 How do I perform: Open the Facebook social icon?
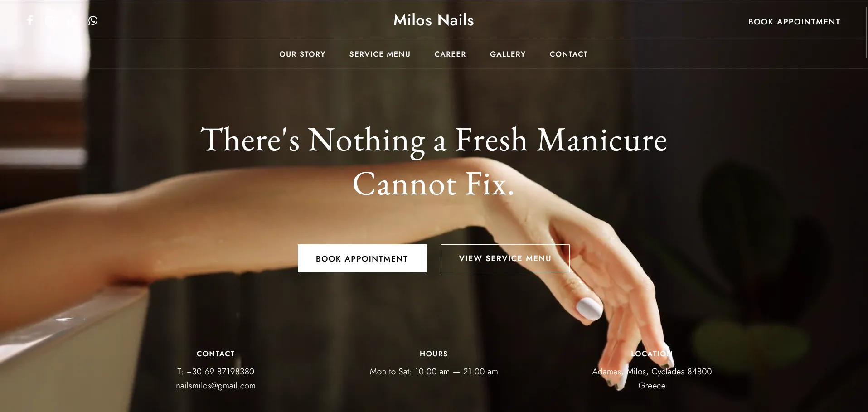30,20
